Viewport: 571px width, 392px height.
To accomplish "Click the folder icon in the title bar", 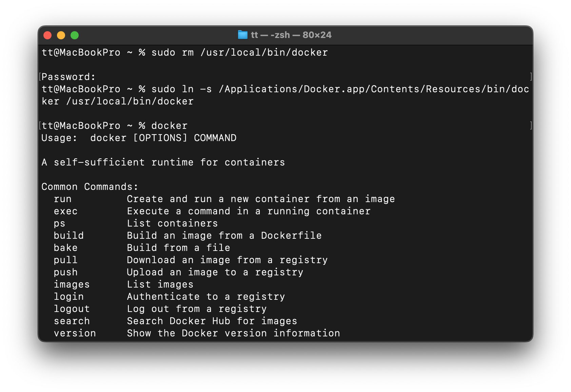I will pyautogui.click(x=242, y=35).
